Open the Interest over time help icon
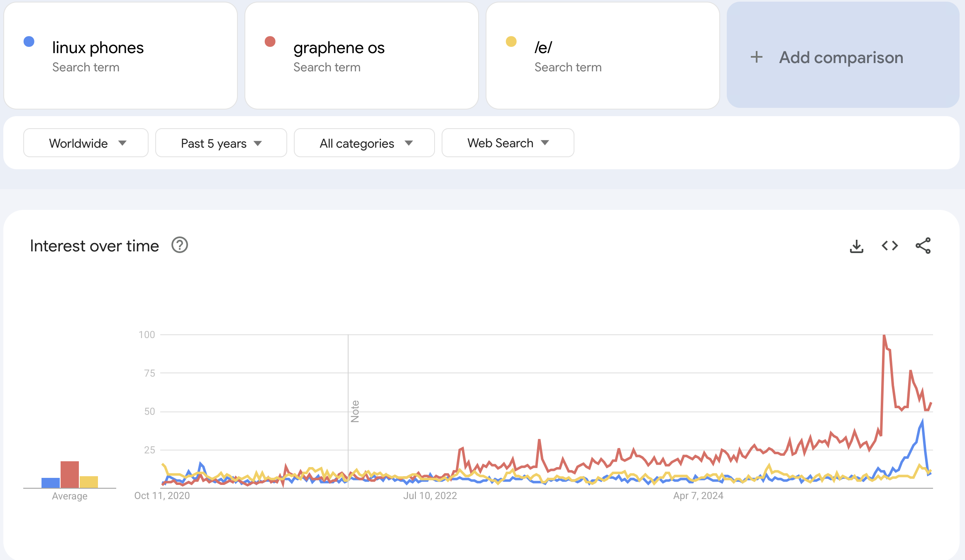 coord(180,245)
